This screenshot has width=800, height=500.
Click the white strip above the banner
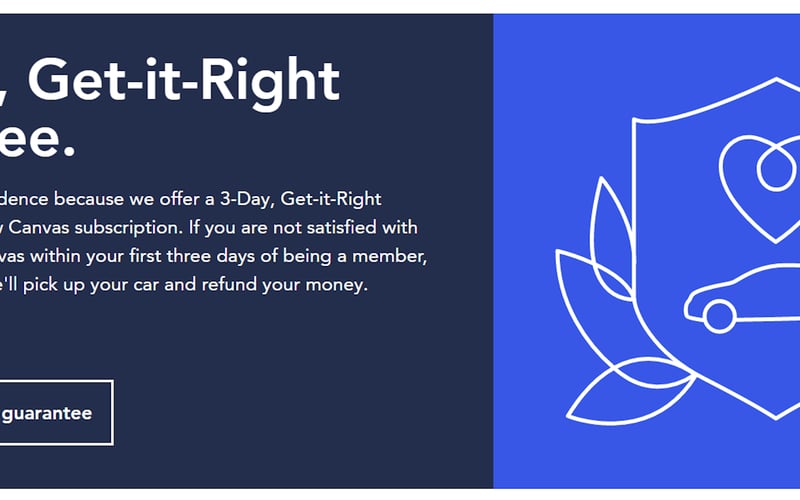pos(400,7)
